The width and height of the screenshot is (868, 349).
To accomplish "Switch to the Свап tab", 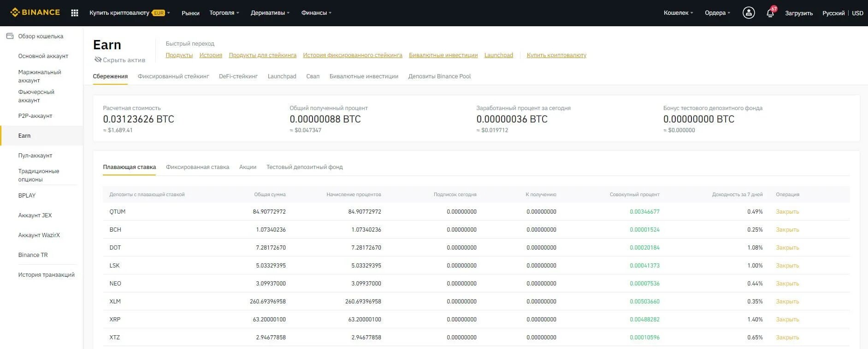I will (x=313, y=76).
